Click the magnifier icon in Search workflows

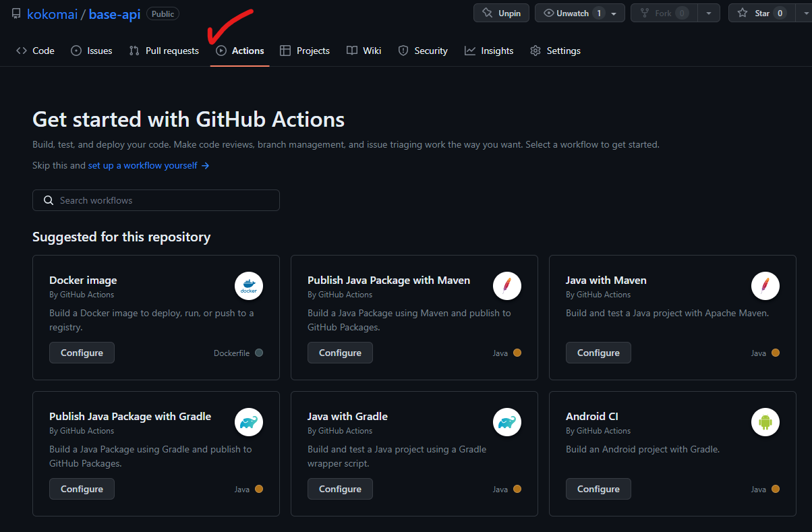tap(49, 200)
